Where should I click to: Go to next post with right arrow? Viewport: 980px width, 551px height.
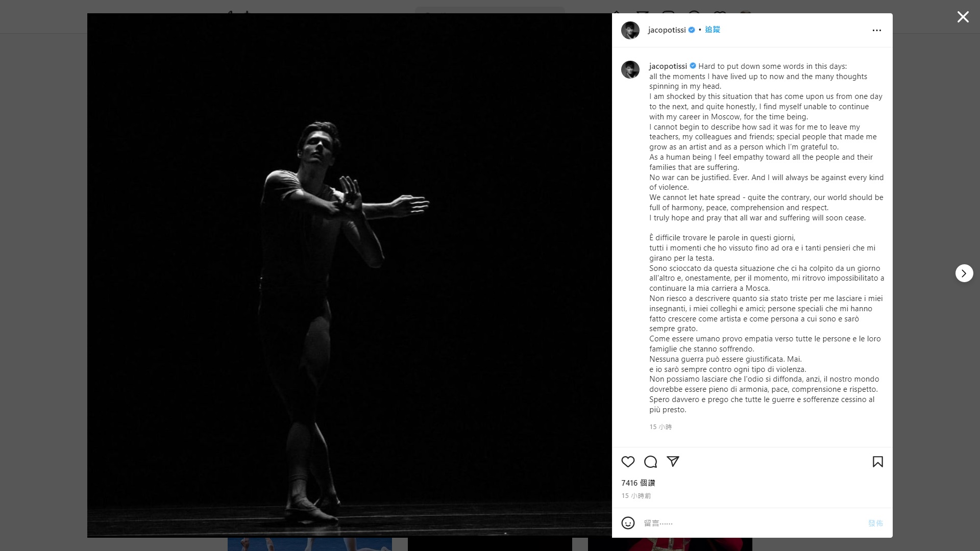pyautogui.click(x=964, y=273)
